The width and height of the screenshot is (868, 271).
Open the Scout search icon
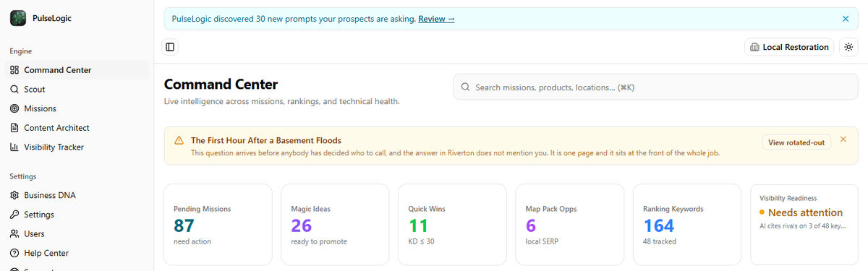(x=14, y=90)
